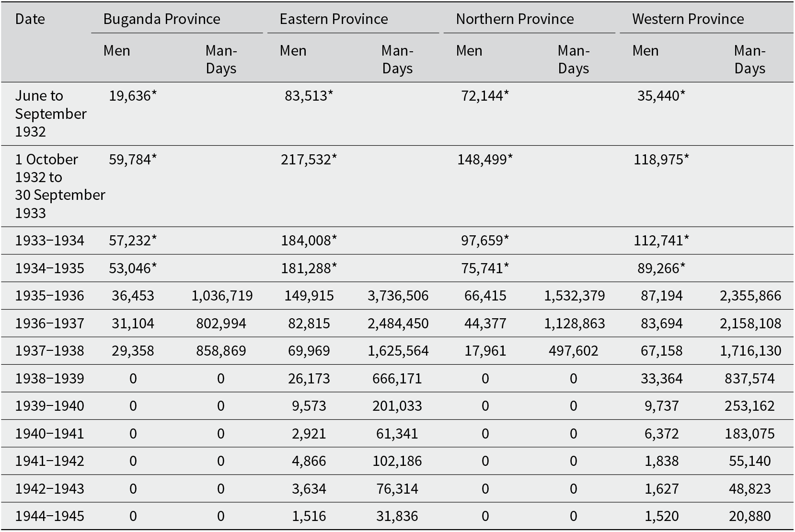Select Western man-days 20,880
This screenshot has height=532, width=795.
750,516
